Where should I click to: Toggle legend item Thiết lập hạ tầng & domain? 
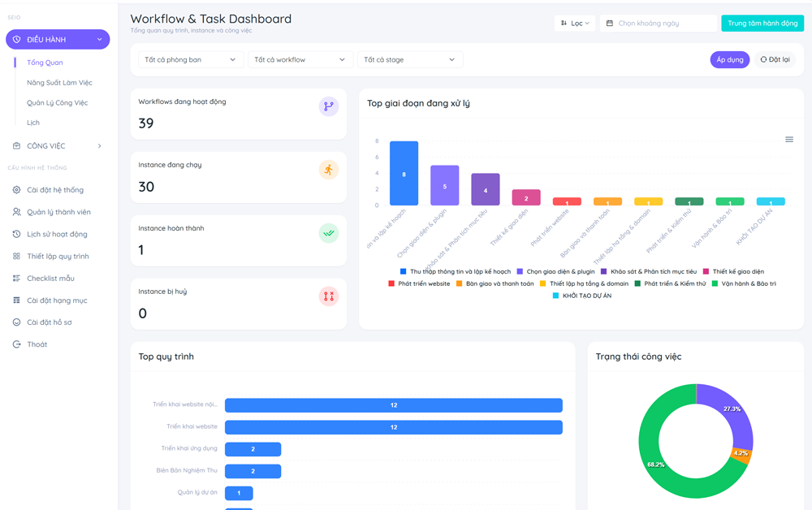(584, 283)
